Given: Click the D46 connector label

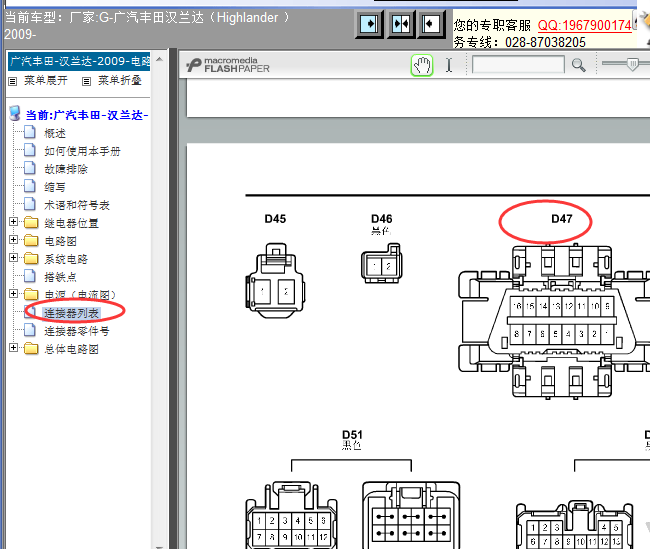Looking at the screenshot, I should [x=381, y=219].
